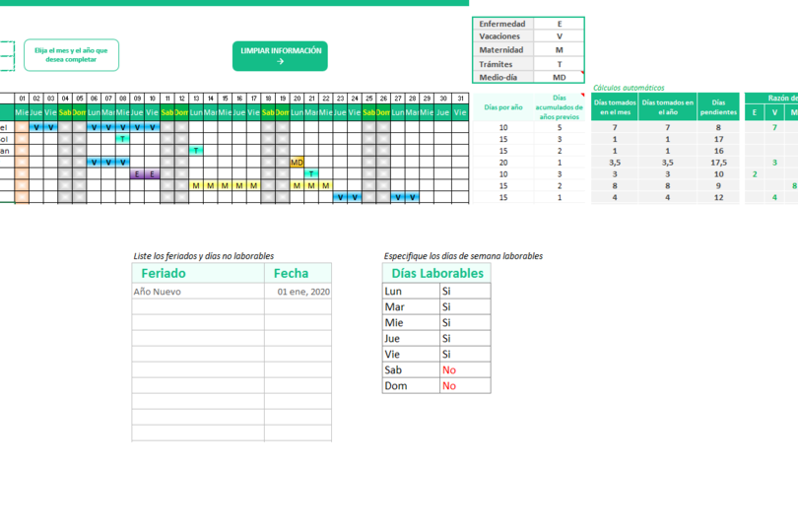Click the Feriado column header
The height and width of the screenshot is (532, 798).
198,273
